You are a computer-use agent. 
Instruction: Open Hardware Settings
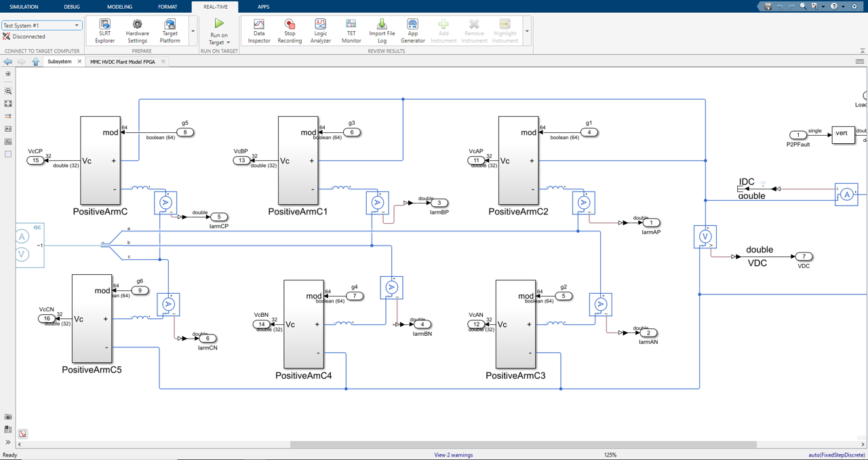point(137,32)
